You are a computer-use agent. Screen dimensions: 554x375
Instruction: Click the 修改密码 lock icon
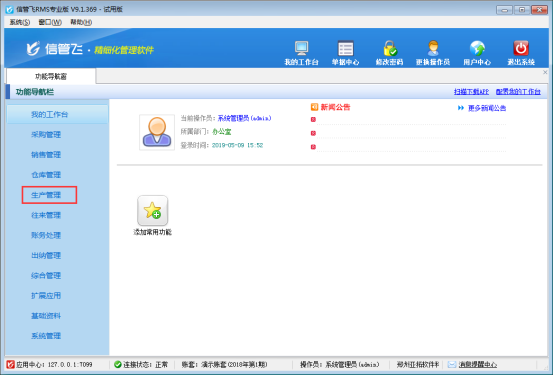(390, 48)
